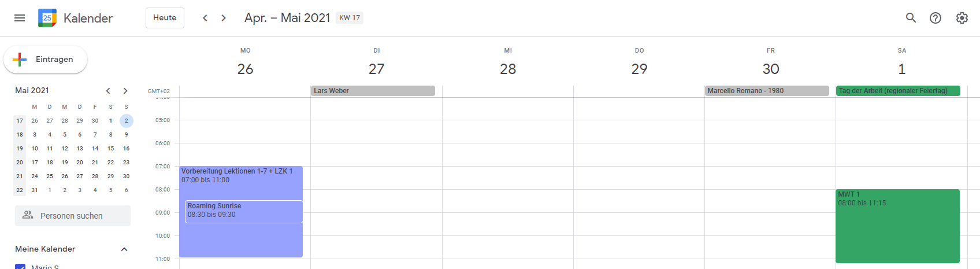Open Lars Weber all-day event
Screen dimensions: 980x269
(x=373, y=91)
